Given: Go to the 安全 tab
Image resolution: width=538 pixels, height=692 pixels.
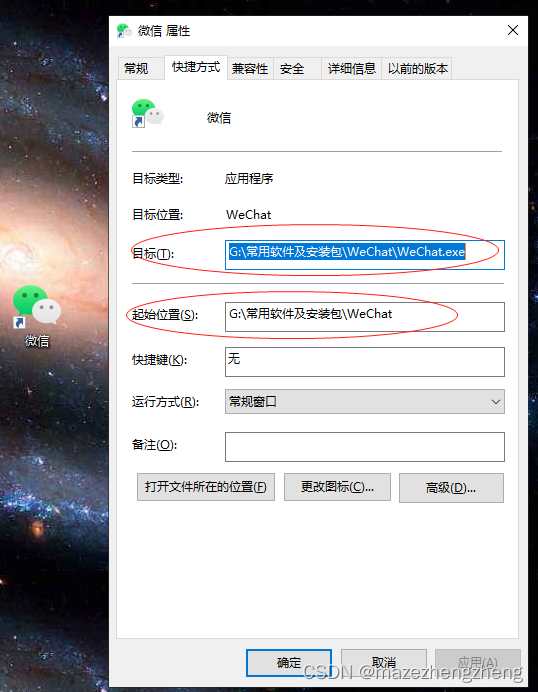Looking at the screenshot, I should [292, 68].
